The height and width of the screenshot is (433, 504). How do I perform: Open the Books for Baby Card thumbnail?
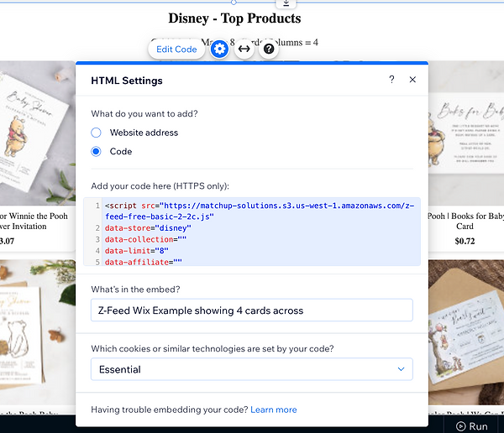tap(466, 133)
